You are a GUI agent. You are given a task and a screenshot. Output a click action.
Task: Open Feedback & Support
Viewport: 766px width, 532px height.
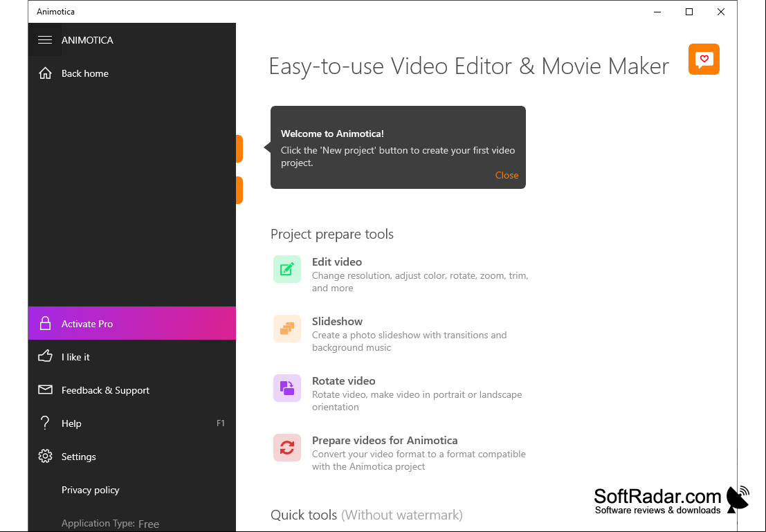tap(132, 390)
